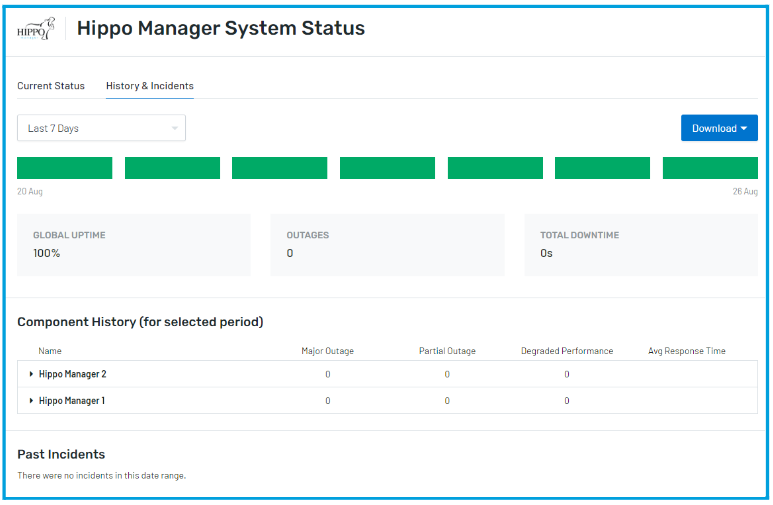Click the Major Outage column header
773x505 pixels.
click(x=328, y=351)
